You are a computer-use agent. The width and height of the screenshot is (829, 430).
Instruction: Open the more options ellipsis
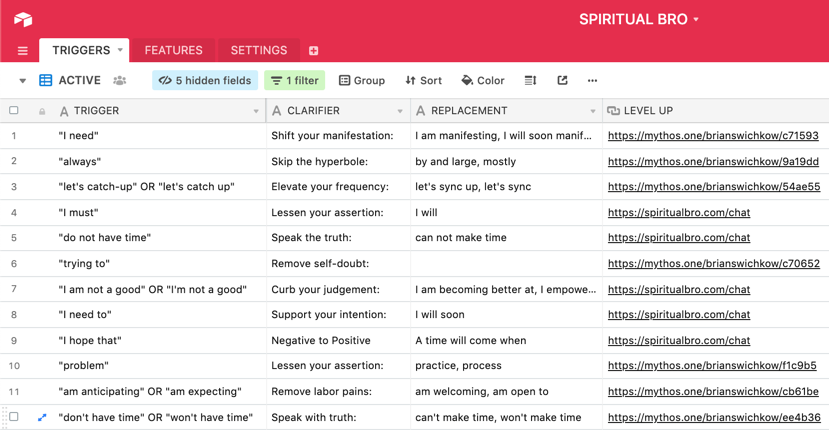point(592,80)
